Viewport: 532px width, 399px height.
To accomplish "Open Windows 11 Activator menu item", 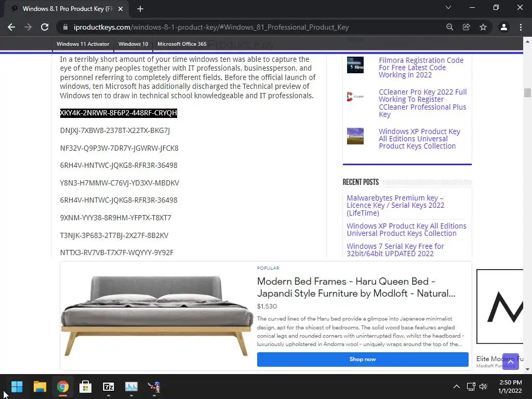I will point(83,44).
